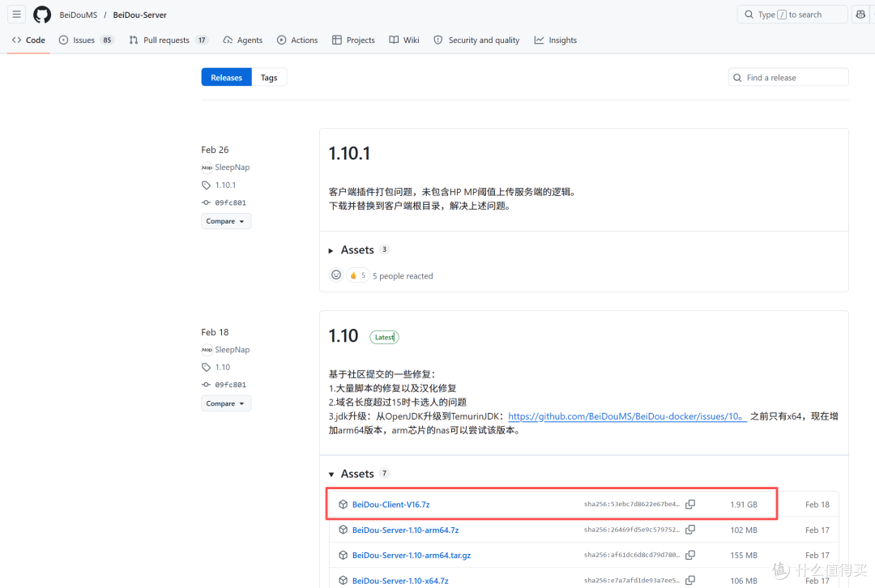
Task: Click the Latest badge
Action: 385,337
